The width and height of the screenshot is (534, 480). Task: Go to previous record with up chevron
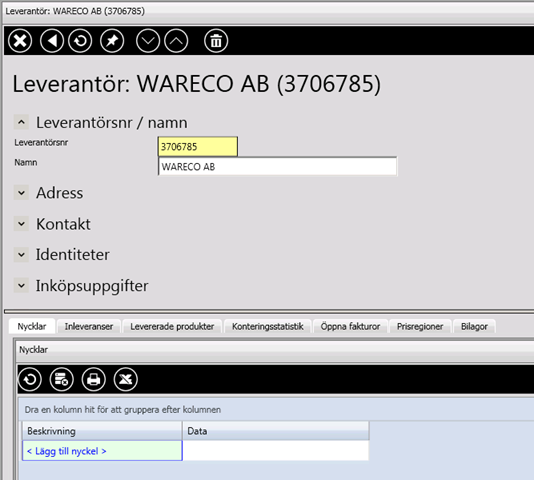176,41
